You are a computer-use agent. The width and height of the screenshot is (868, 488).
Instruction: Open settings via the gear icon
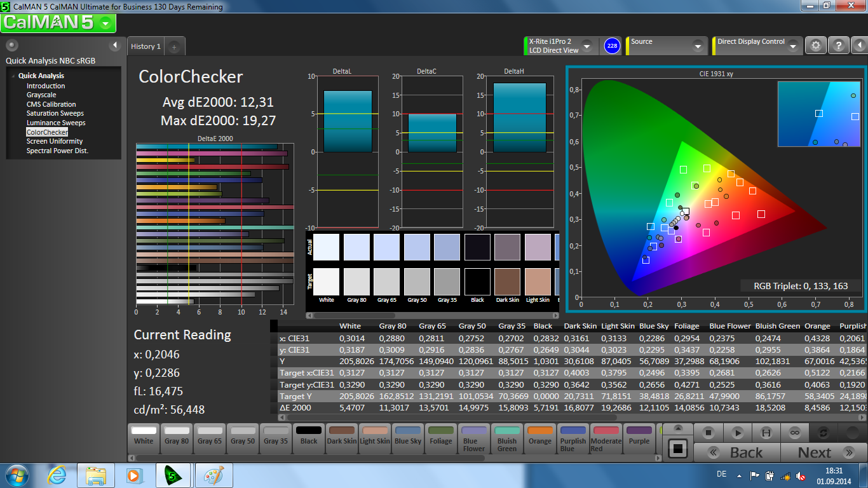[x=816, y=45]
